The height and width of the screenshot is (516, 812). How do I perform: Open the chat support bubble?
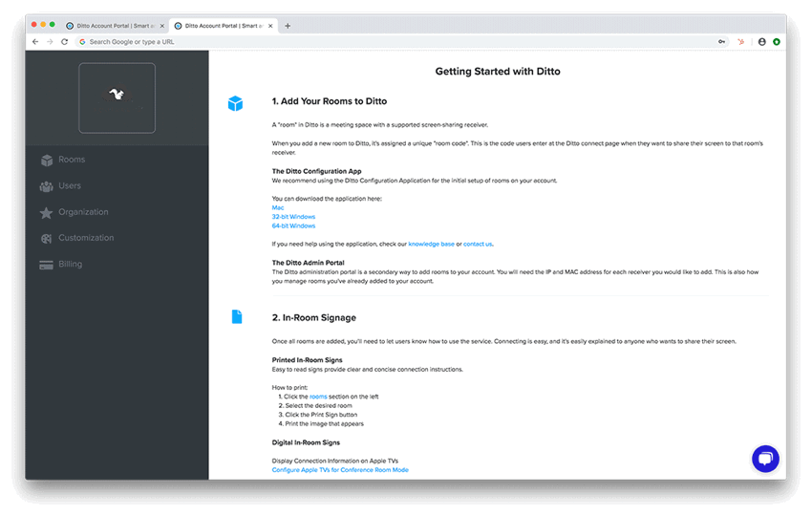click(x=765, y=459)
